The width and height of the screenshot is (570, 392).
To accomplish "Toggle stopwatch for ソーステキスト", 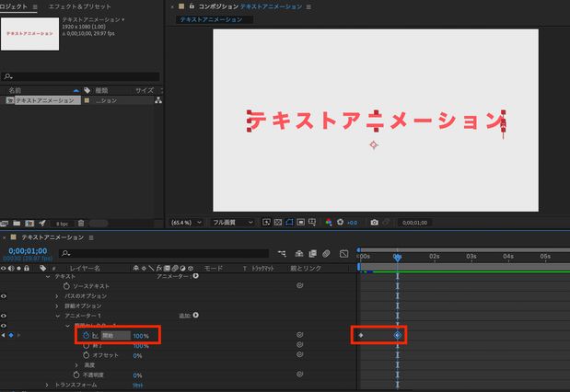I will click(66, 286).
